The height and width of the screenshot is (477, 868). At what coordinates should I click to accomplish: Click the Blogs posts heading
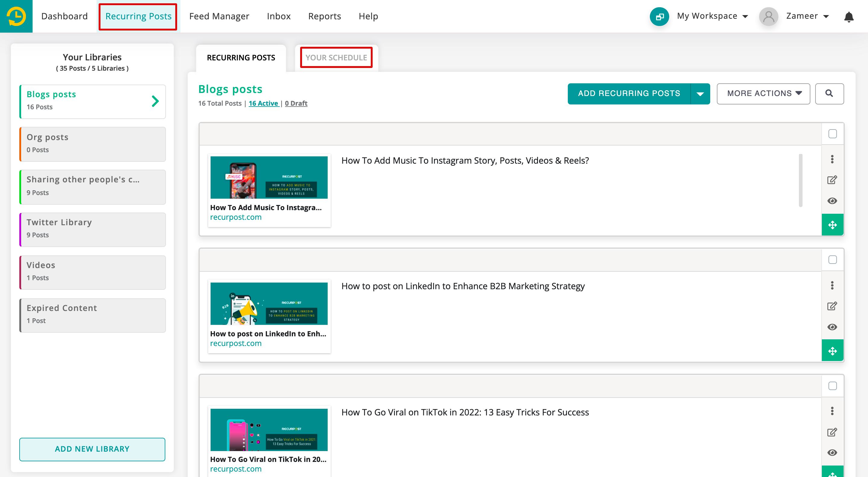pos(230,89)
